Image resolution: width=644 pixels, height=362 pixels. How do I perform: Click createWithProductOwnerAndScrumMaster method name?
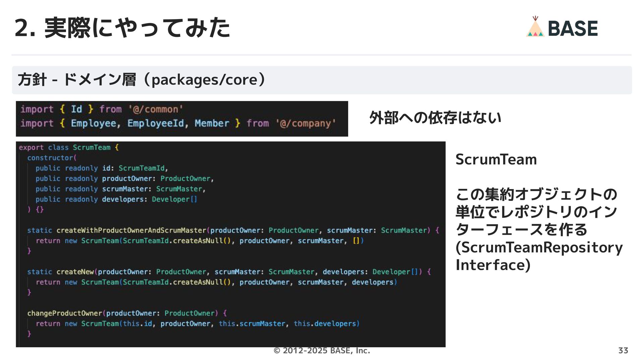pos(131,230)
